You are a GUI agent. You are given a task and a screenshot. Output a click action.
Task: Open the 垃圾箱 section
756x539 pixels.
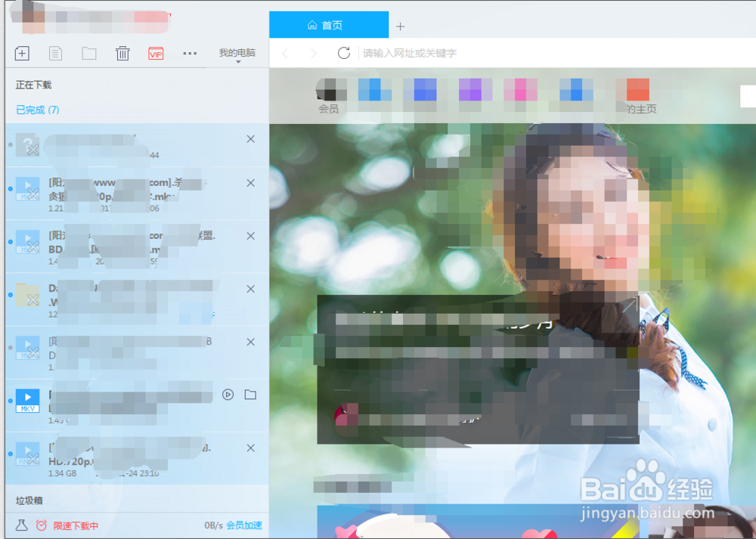[x=29, y=500]
